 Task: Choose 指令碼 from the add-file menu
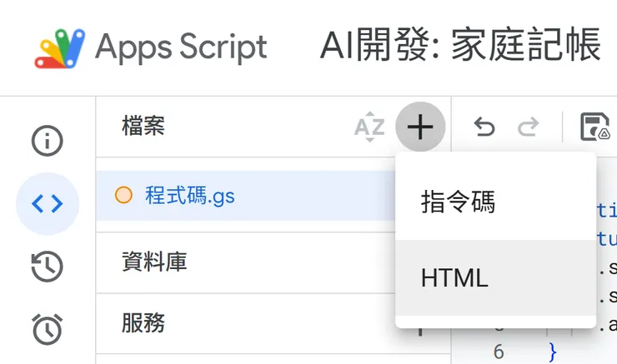[496, 202]
